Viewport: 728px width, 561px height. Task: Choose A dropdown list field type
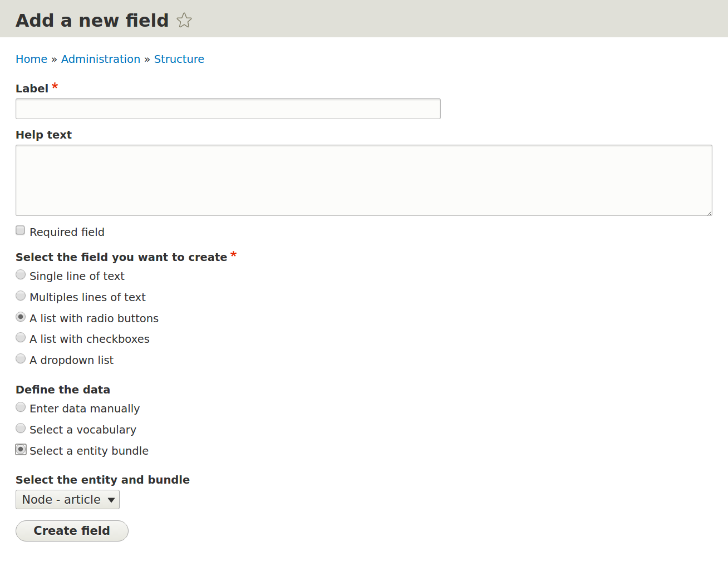coord(21,358)
